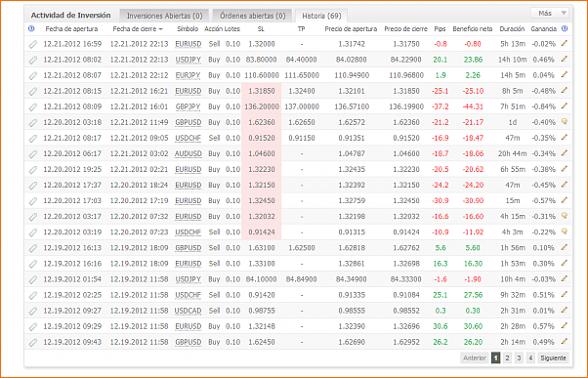Screen dimensions: 588x378
Task: Sort by the Duración column header
Action: [x=512, y=29]
